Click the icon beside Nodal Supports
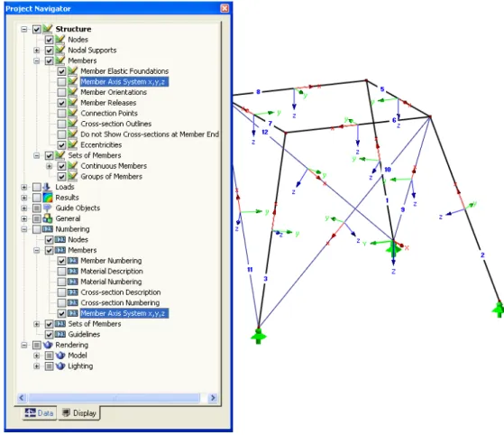Image resolution: width=504 pixels, height=435 pixels. (x=60, y=50)
